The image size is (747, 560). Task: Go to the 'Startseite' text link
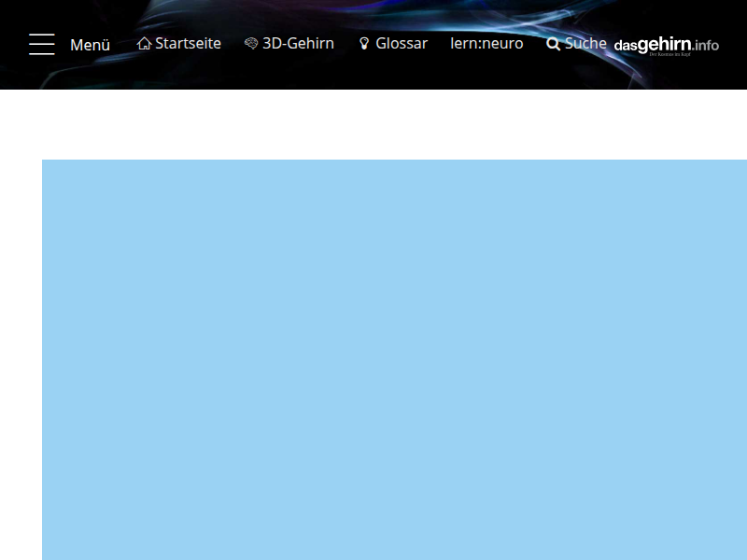tap(188, 43)
